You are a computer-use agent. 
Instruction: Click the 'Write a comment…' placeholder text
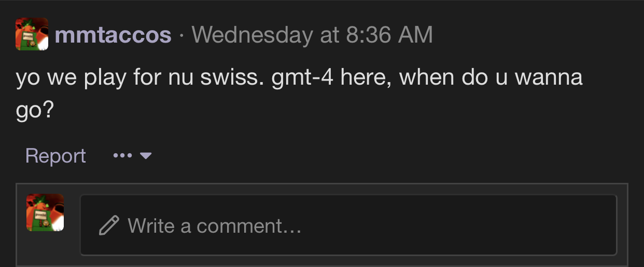click(214, 226)
